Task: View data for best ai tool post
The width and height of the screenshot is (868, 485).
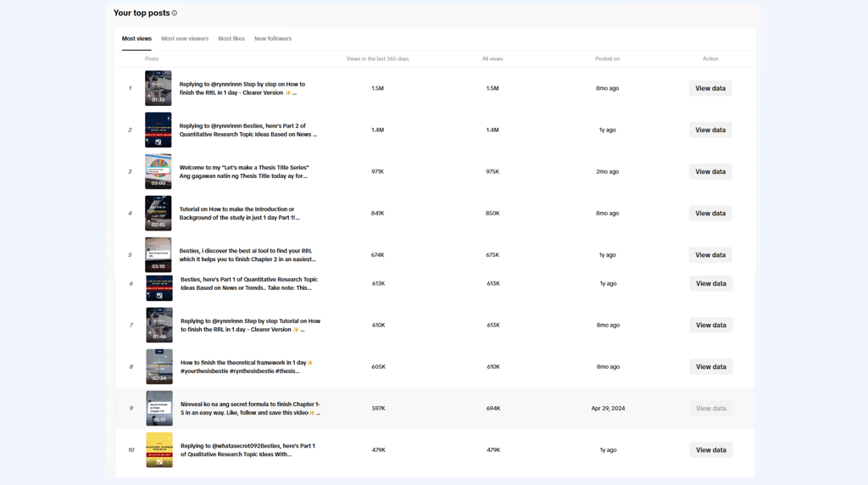Action: [710, 254]
